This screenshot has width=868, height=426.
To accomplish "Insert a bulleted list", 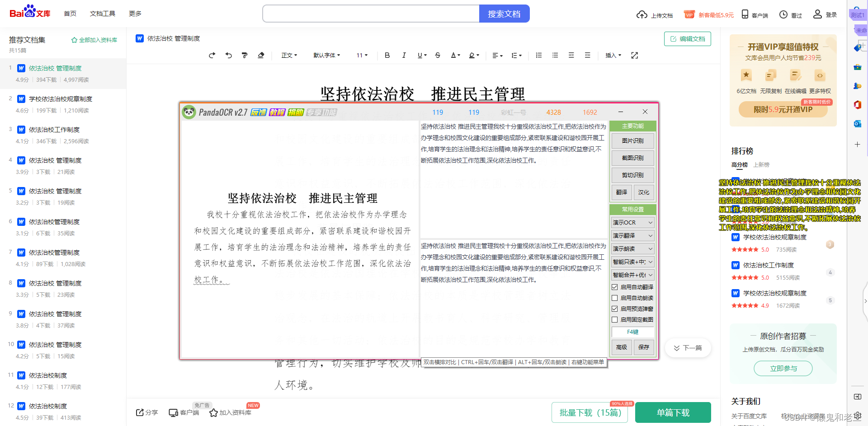I will [555, 55].
